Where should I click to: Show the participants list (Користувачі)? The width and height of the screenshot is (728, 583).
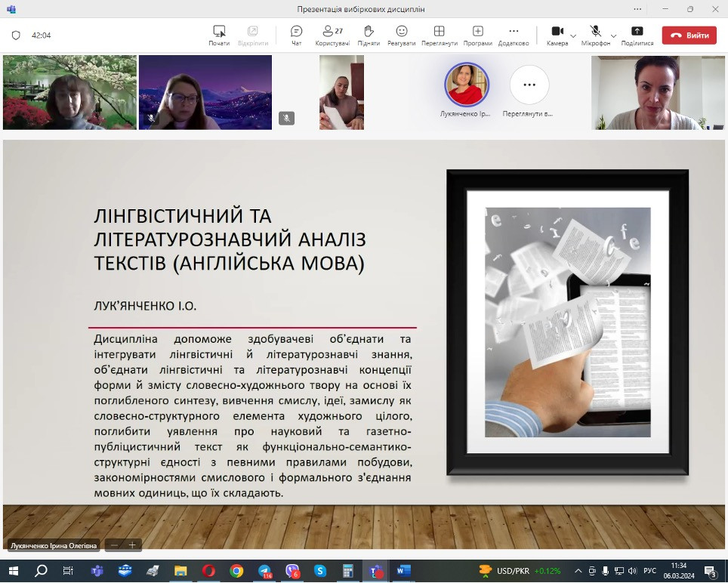tap(332, 35)
